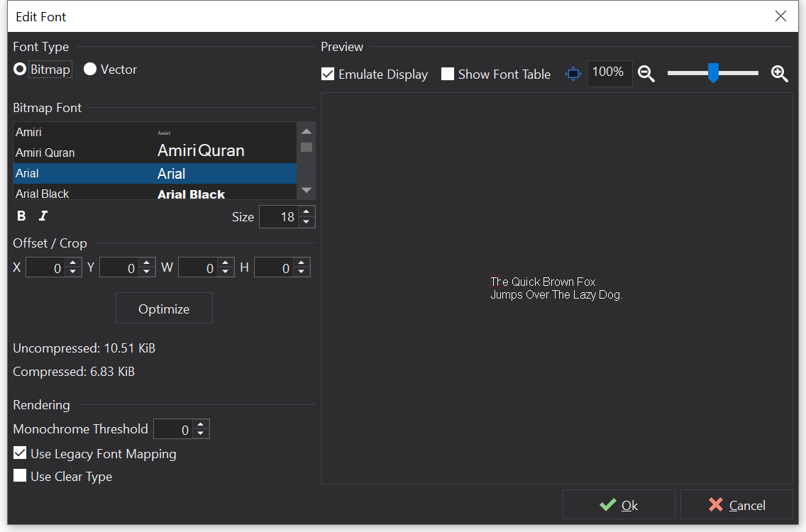Click the zoom out magnifier icon
This screenshot has height=532, width=806.
[x=646, y=74]
